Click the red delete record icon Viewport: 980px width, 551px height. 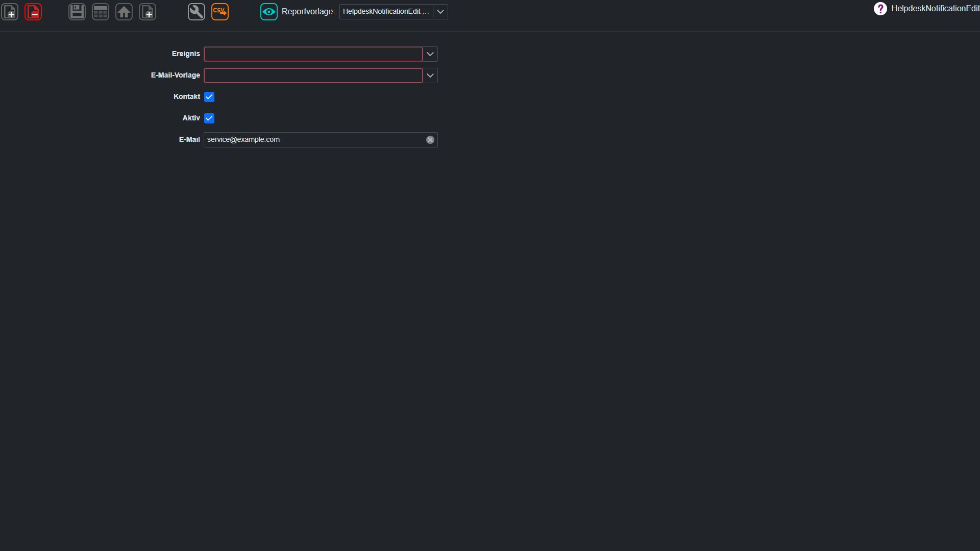[x=33, y=12]
